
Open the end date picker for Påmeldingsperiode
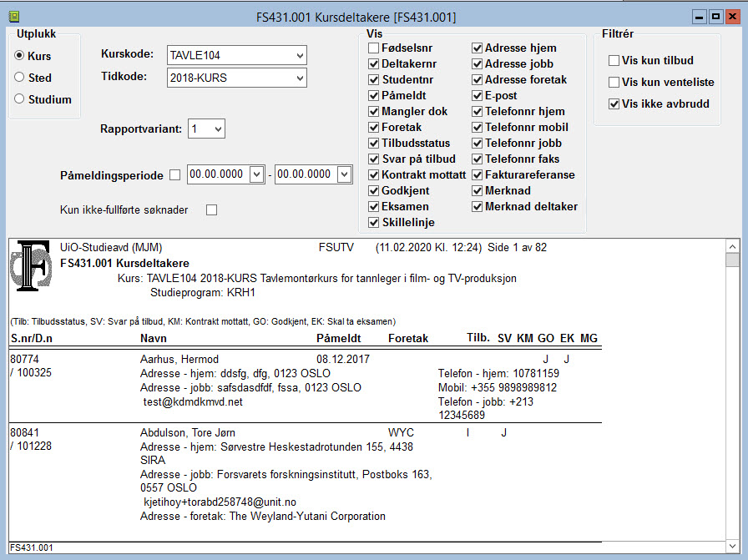click(345, 174)
